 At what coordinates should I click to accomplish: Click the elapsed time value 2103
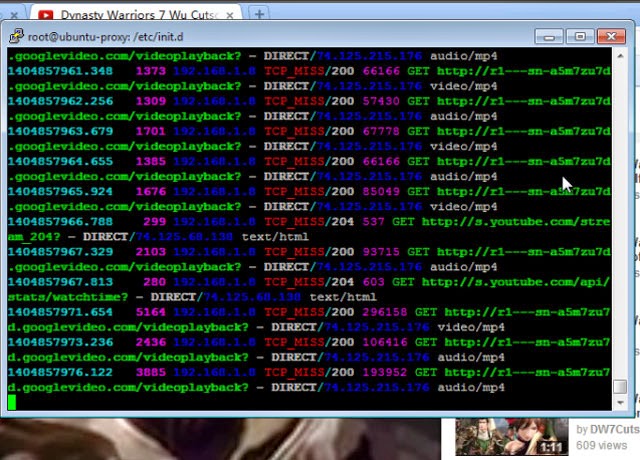(x=151, y=252)
